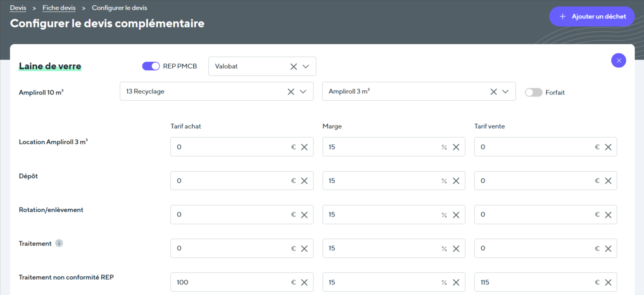This screenshot has height=295, width=644.
Task: Close the Laine de verre card
Action: [x=618, y=60]
